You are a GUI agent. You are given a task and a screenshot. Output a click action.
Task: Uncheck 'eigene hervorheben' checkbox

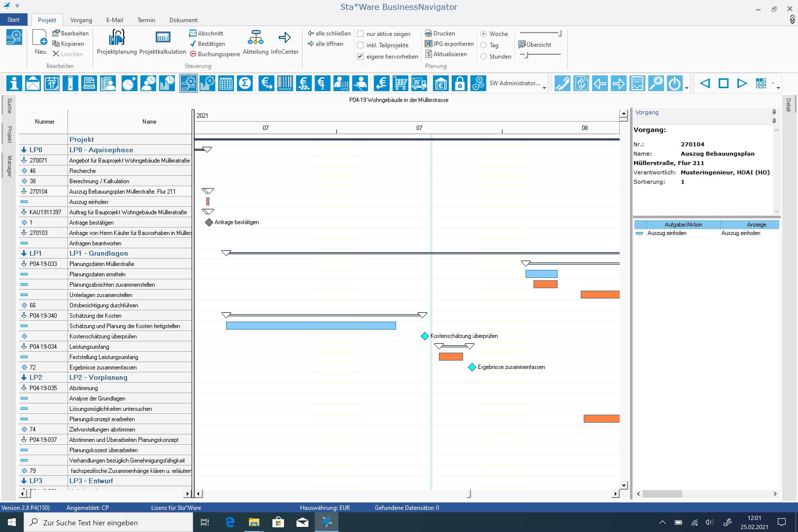pyautogui.click(x=360, y=56)
